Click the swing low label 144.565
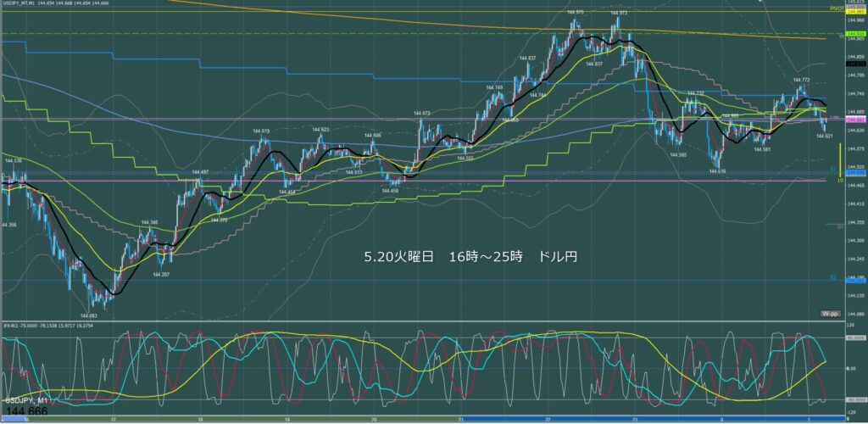This screenshot has width=868, height=424. click(678, 155)
